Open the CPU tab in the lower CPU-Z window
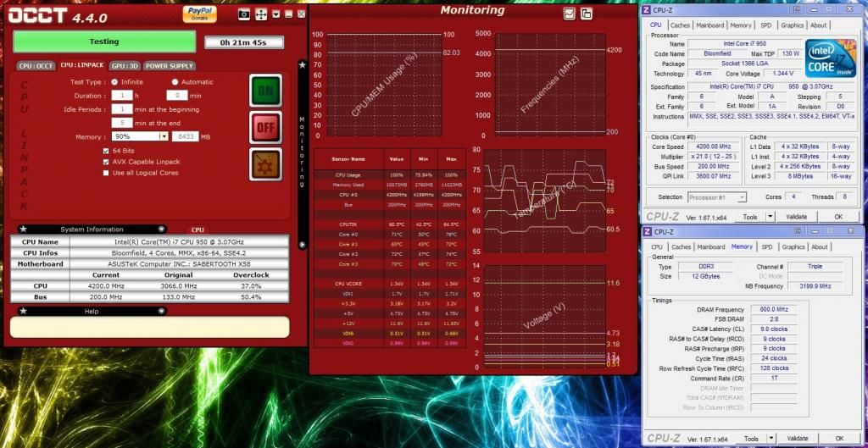Image resolution: width=868 pixels, height=448 pixels. (x=657, y=247)
